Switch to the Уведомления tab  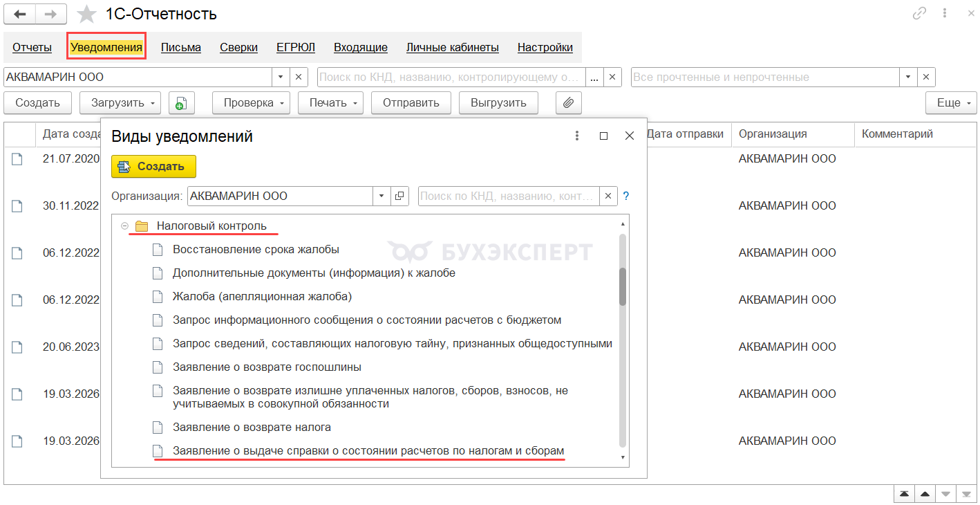point(106,48)
